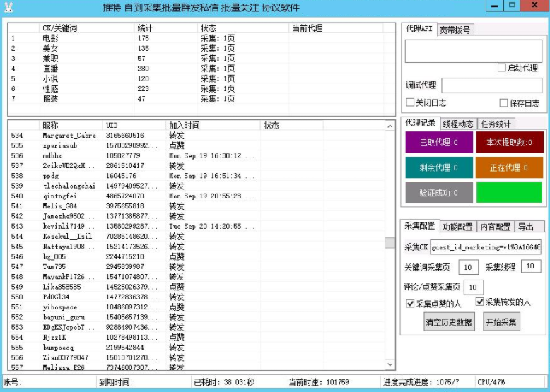Open the 代理记录 tab

pos(420,123)
